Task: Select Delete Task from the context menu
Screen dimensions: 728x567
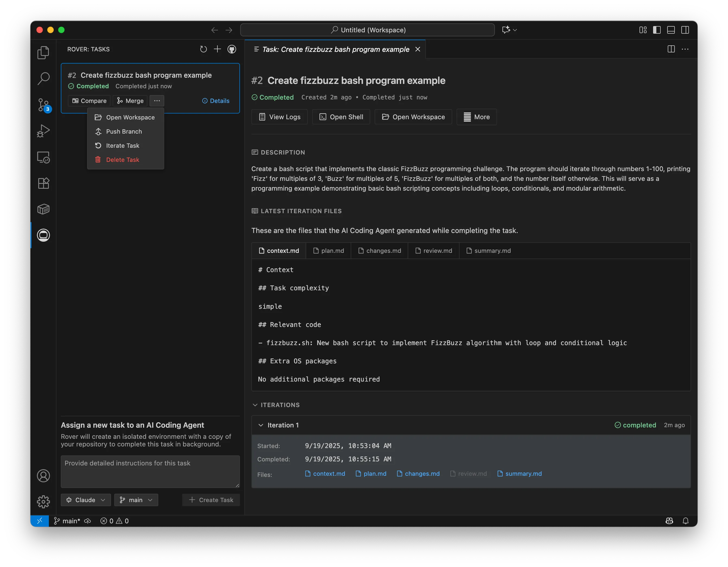Action: (122, 159)
